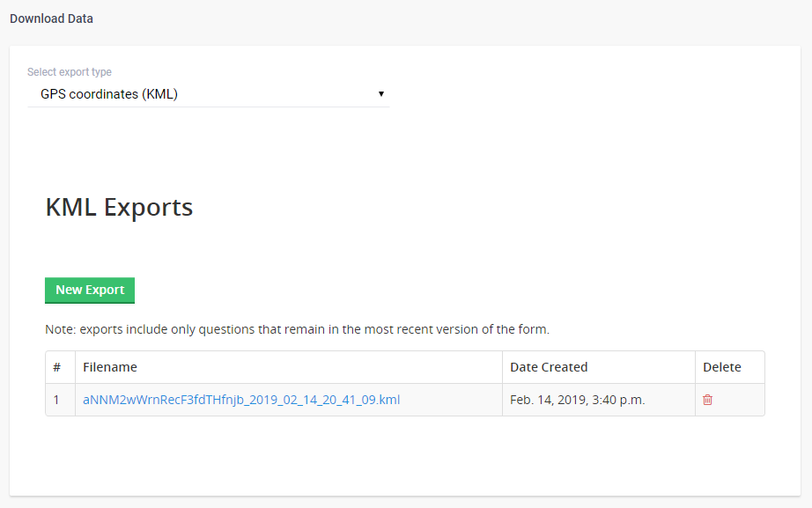Click row number 1 in exports table
This screenshot has height=508, width=812.
coord(57,400)
